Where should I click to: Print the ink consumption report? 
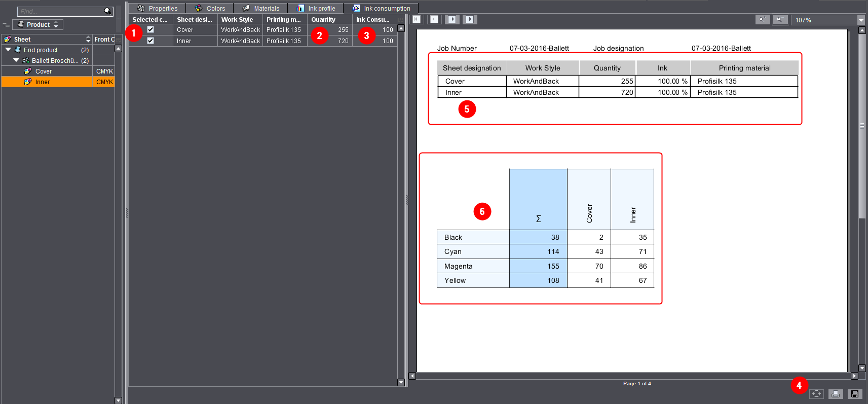pyautogui.click(x=836, y=394)
